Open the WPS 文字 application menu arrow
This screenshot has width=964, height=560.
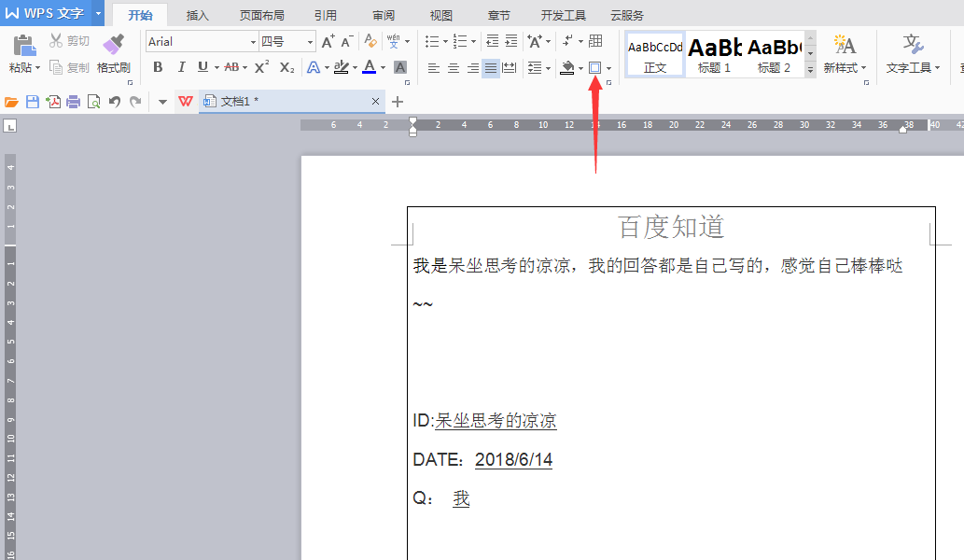click(98, 13)
